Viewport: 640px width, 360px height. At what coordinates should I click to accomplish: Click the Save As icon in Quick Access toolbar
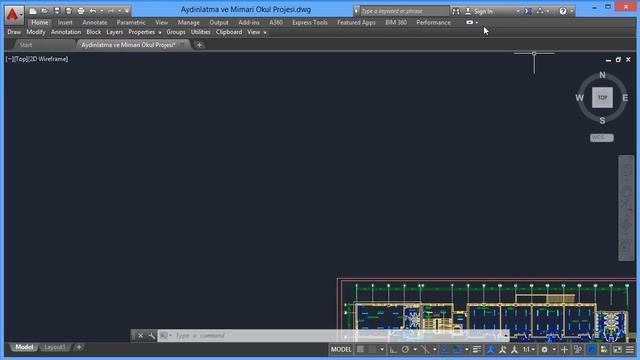click(x=69, y=11)
